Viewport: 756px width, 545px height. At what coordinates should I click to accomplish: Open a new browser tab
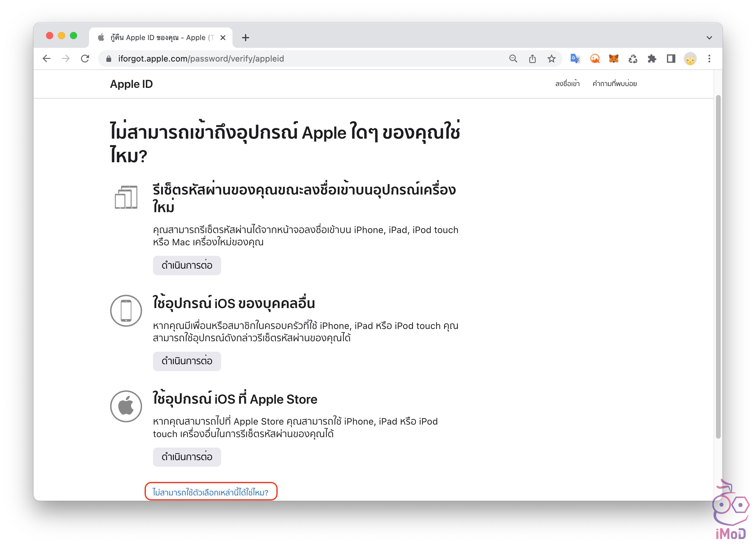pyautogui.click(x=245, y=38)
